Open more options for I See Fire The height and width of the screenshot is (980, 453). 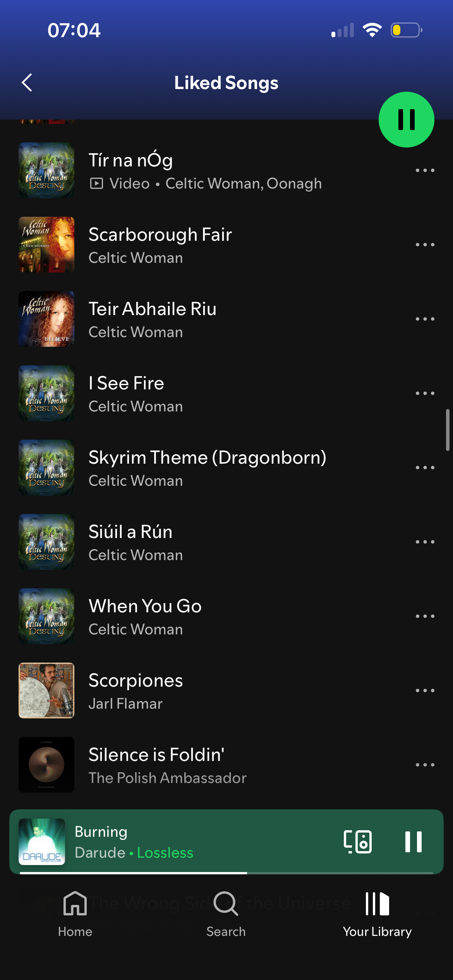coord(425,393)
